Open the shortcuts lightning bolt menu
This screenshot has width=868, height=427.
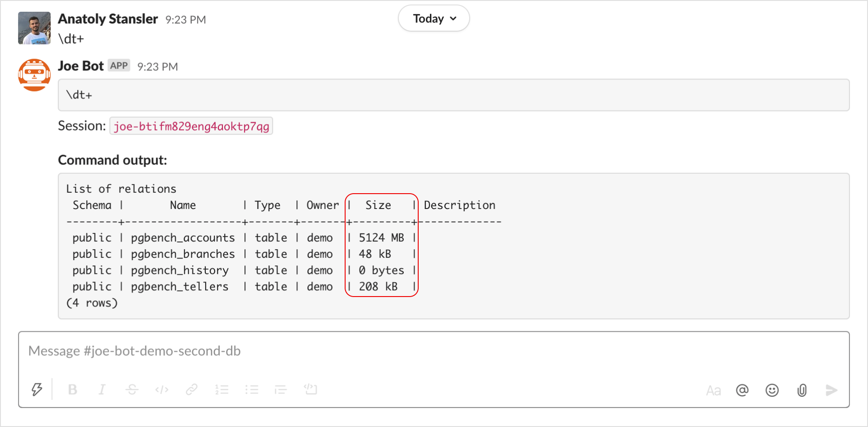(x=37, y=390)
